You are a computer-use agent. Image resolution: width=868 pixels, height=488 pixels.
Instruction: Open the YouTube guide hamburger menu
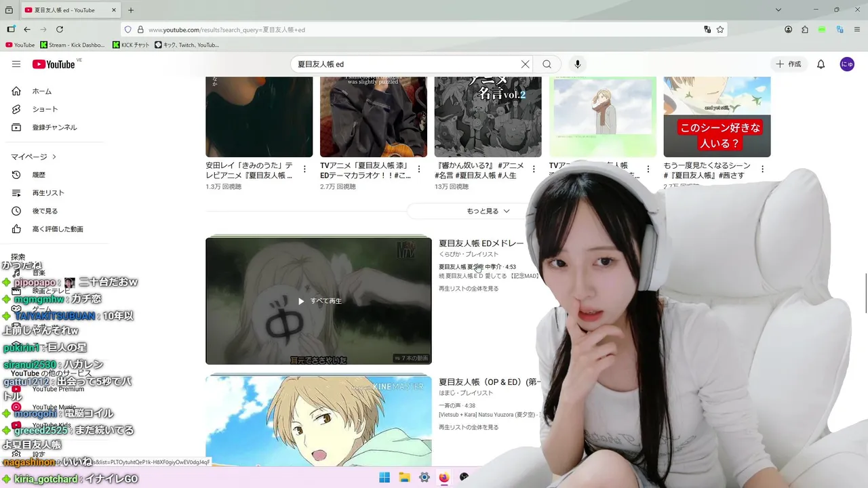click(16, 64)
